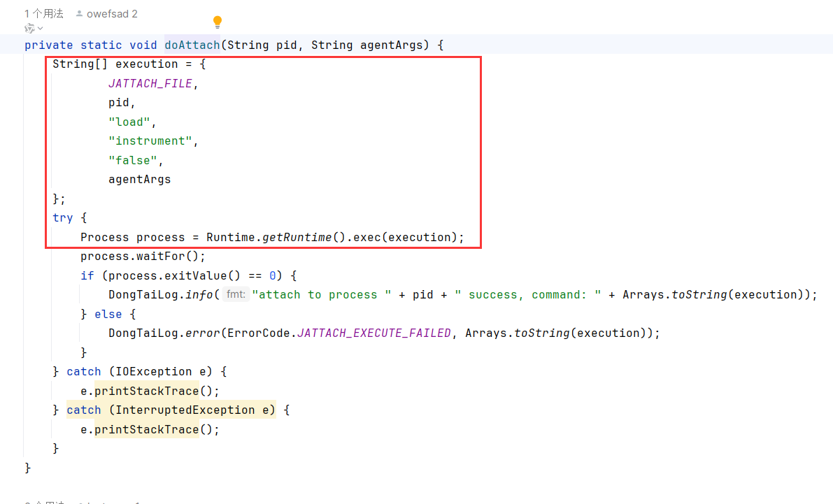This screenshot has height=504, width=833.
Task: Open the "1 个用法" usages hint
Action: click(x=43, y=13)
